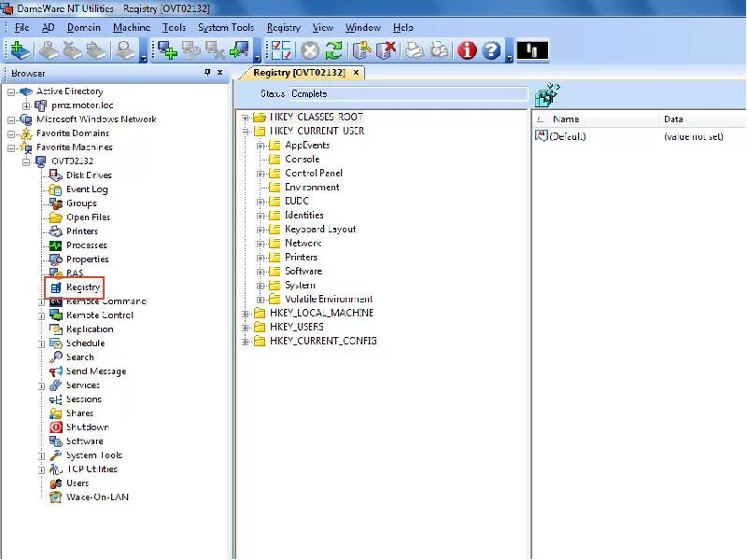The image size is (747, 560).
Task: Open the blue Help question-mark icon
Action: [491, 50]
